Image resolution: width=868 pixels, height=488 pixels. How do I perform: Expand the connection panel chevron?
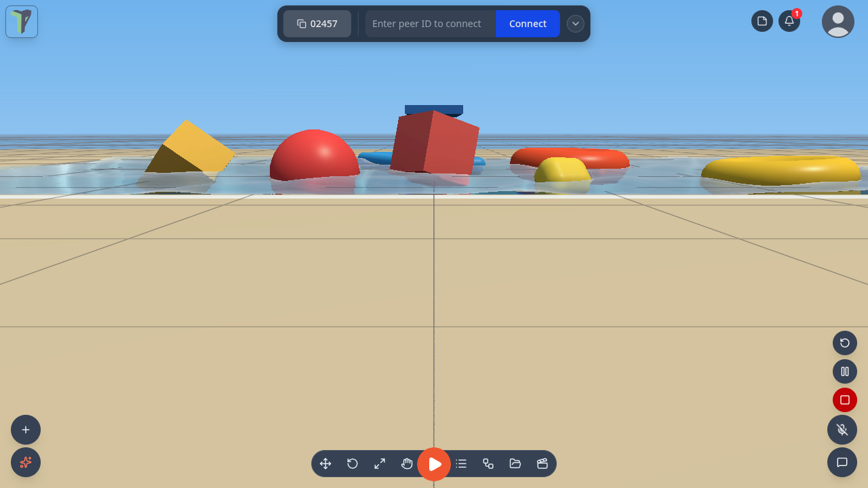(x=576, y=24)
